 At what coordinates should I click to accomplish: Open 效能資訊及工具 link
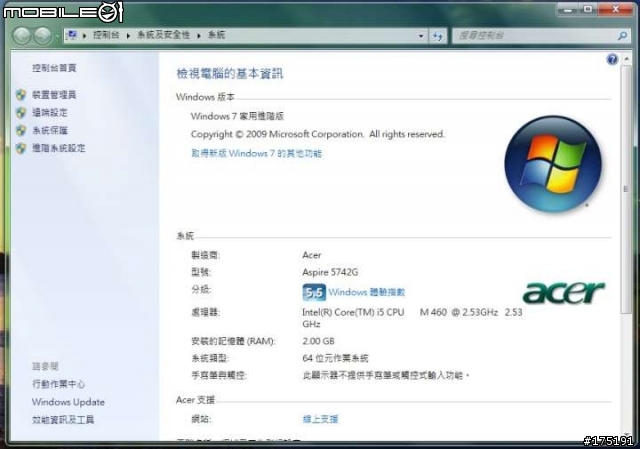(63, 420)
